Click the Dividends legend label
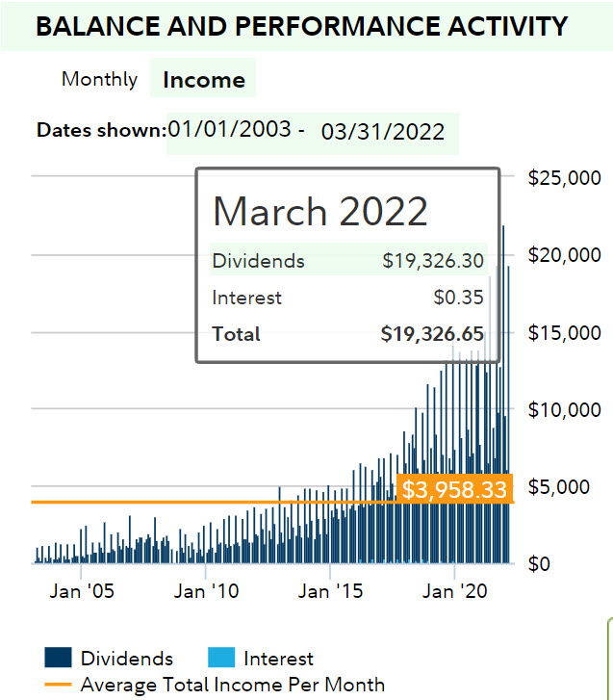 click(126, 659)
